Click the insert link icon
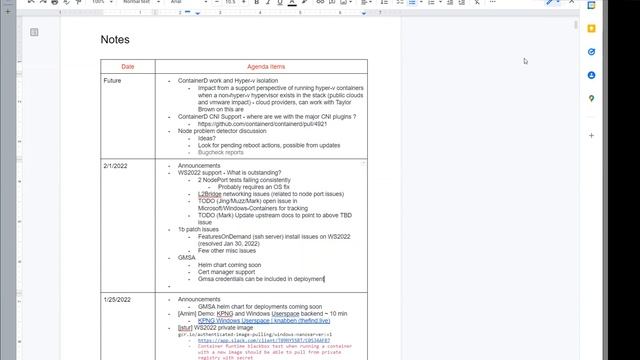The height and width of the screenshot is (360, 640). pos(320,2)
